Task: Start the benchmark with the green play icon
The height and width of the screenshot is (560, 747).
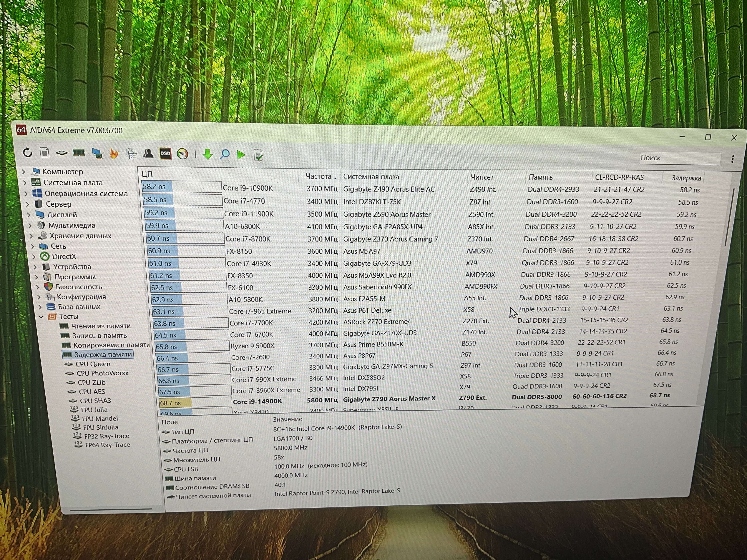Action: point(241,155)
